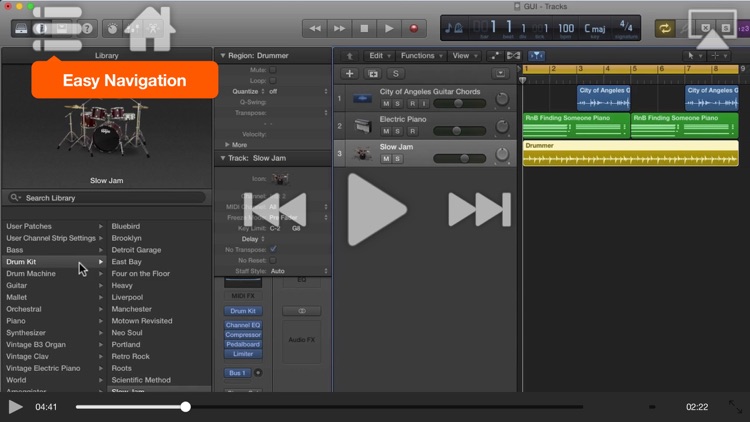Click the Play button in the bottom video bar

15,407
